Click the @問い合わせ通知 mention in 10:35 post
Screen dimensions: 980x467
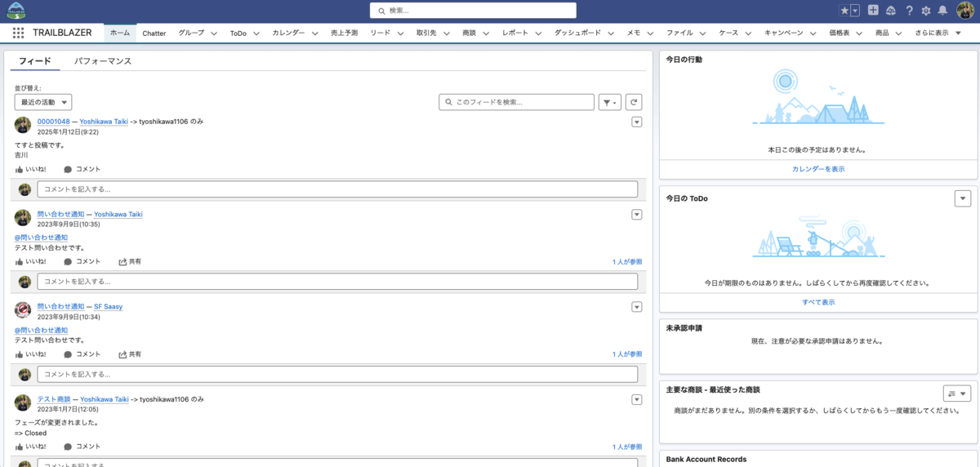click(x=41, y=238)
